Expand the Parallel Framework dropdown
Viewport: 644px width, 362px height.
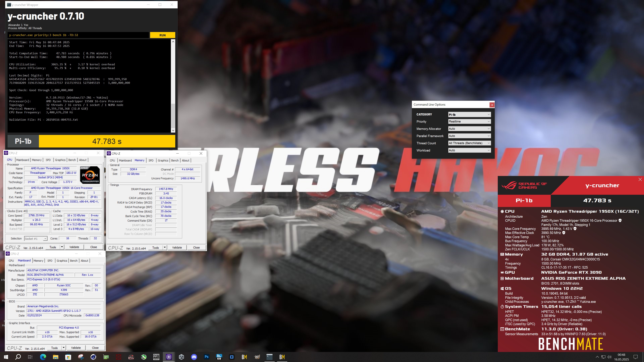point(470,136)
